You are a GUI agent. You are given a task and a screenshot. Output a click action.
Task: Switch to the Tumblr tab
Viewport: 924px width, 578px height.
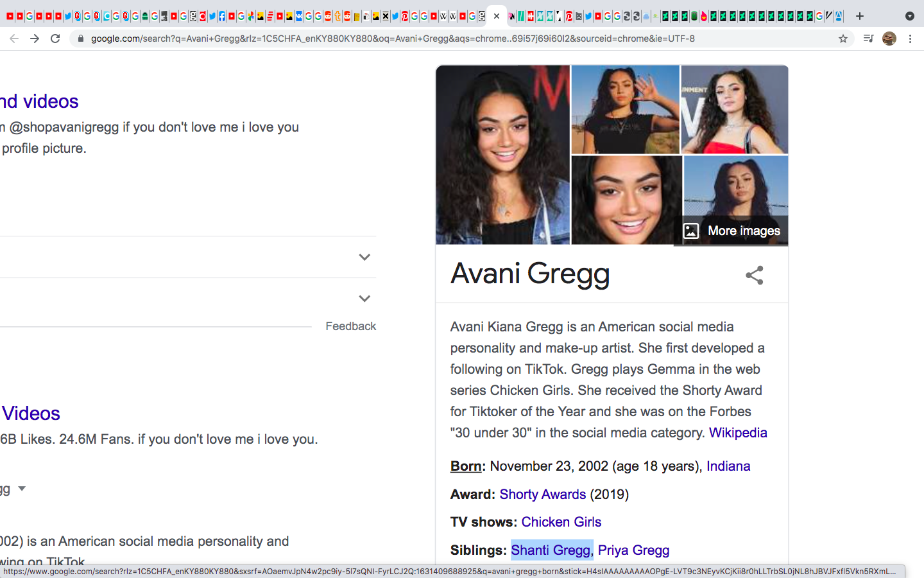[338, 17]
